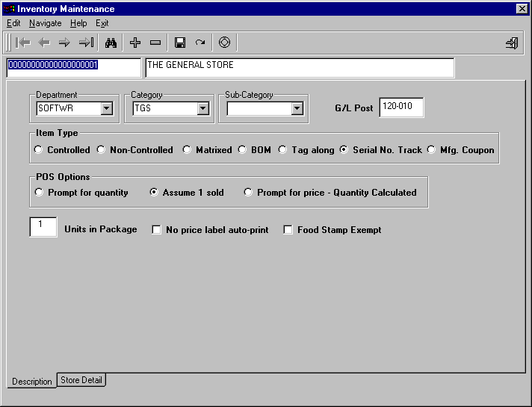This screenshot has height=407, width=532.
Task: Open the Navigate menu
Action: click(45, 23)
